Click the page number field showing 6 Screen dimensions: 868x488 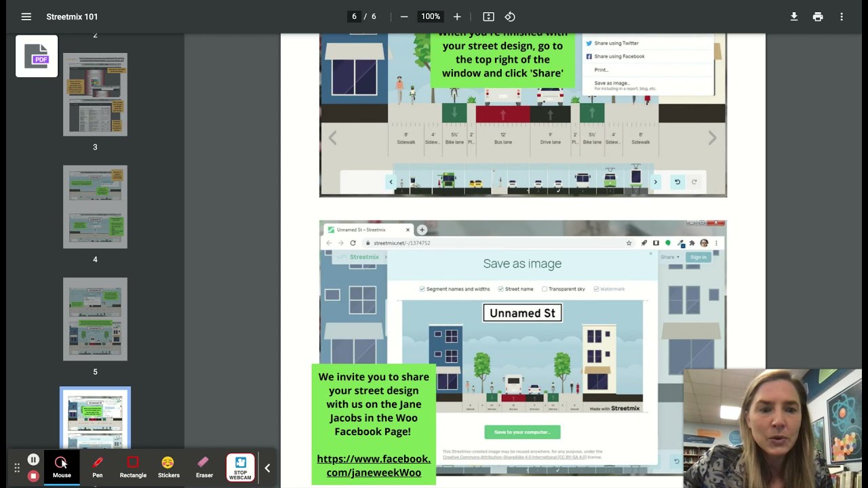click(354, 16)
